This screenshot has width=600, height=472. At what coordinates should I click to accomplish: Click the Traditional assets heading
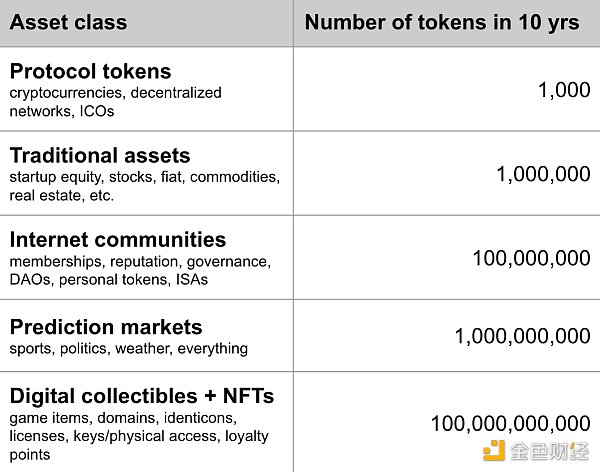pos(100,155)
